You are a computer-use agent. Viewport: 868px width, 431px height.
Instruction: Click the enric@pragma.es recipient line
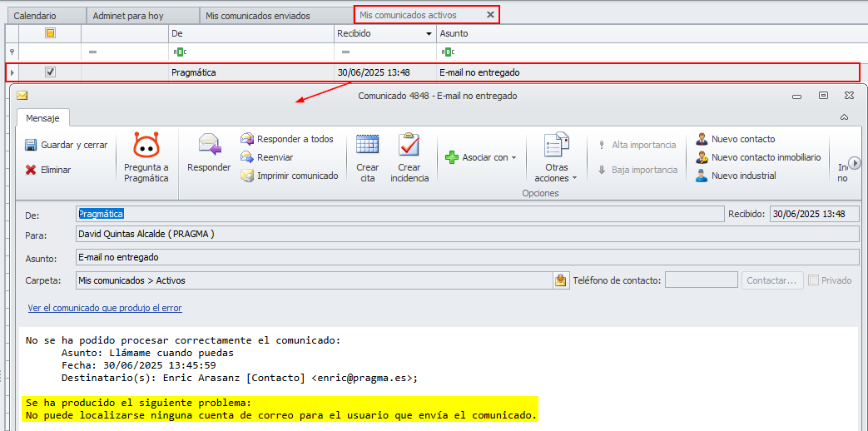click(239, 379)
